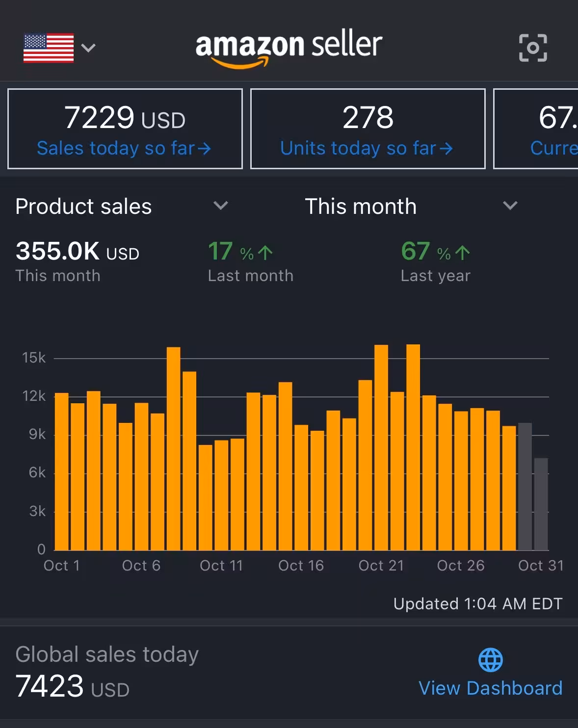This screenshot has width=578, height=728.
Task: Open the 278 units today card
Action: pyautogui.click(x=368, y=129)
